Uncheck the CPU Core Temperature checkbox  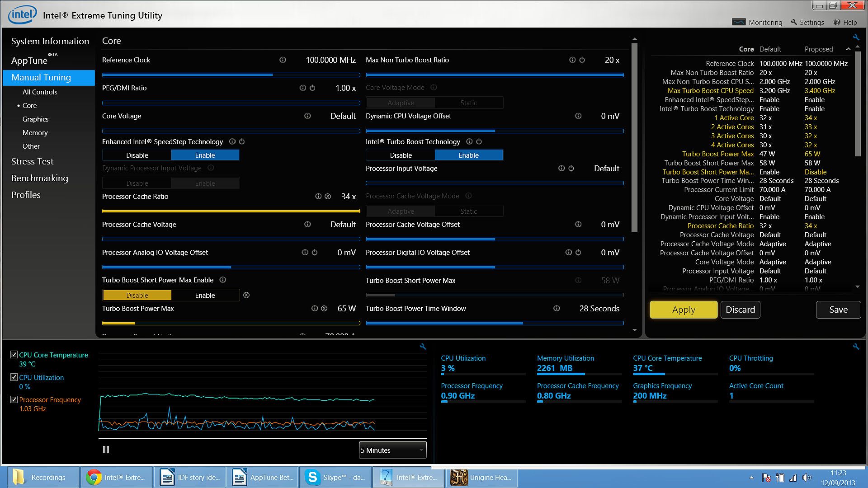[14, 355]
